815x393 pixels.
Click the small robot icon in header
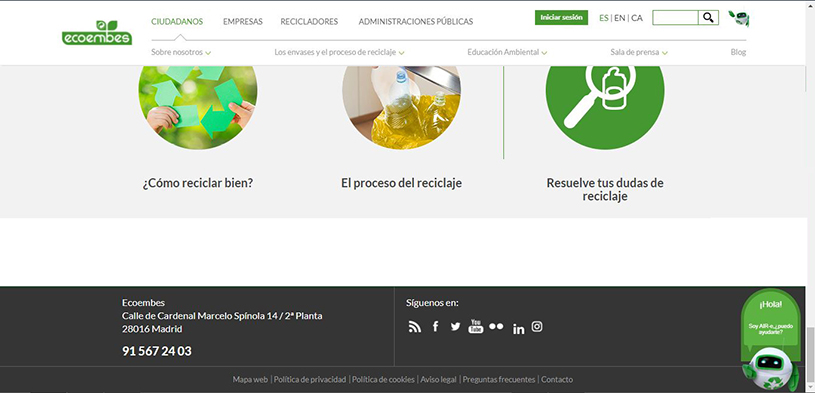pyautogui.click(x=739, y=18)
